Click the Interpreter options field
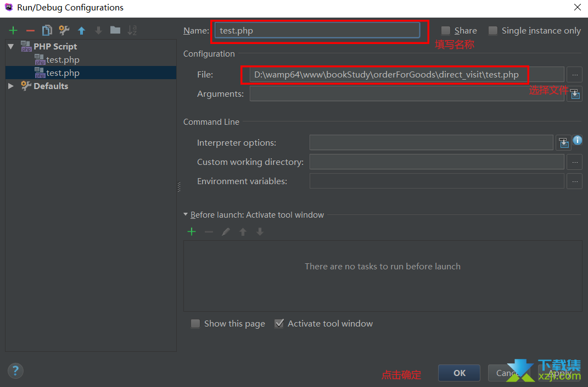588x387 pixels. [x=431, y=142]
